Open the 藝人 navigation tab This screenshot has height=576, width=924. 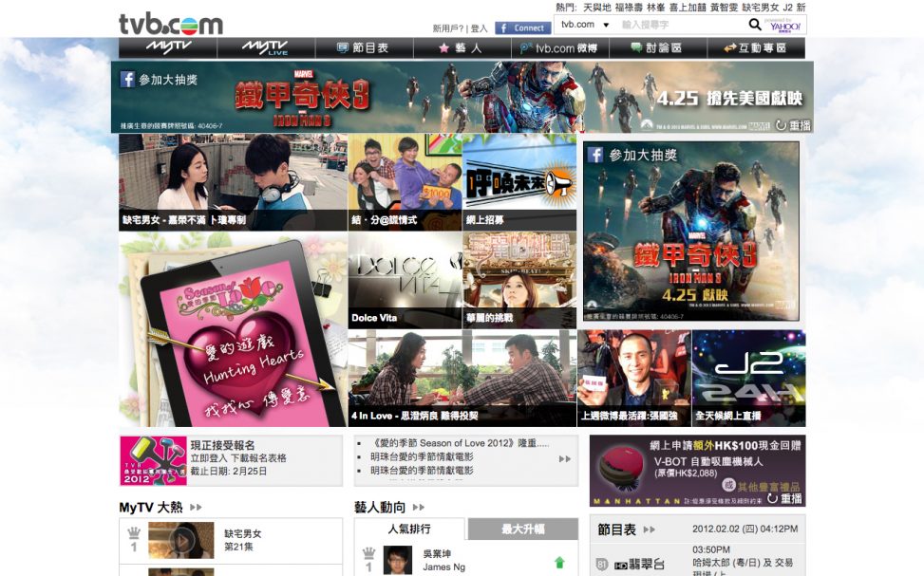coord(462,47)
